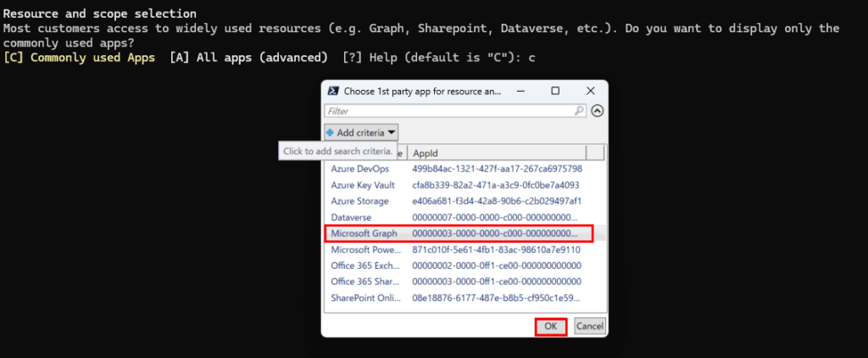This screenshot has height=358, width=868.
Task: Minimize the Choose 1st party app dialog
Action: pyautogui.click(x=520, y=91)
